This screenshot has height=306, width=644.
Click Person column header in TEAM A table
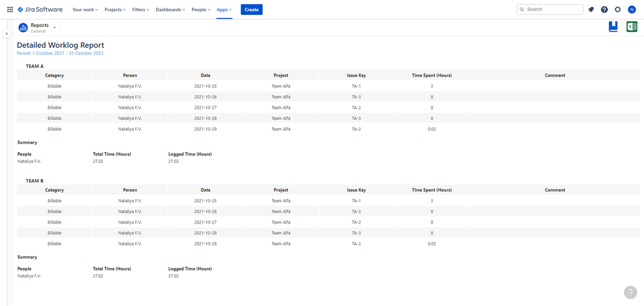pyautogui.click(x=130, y=75)
